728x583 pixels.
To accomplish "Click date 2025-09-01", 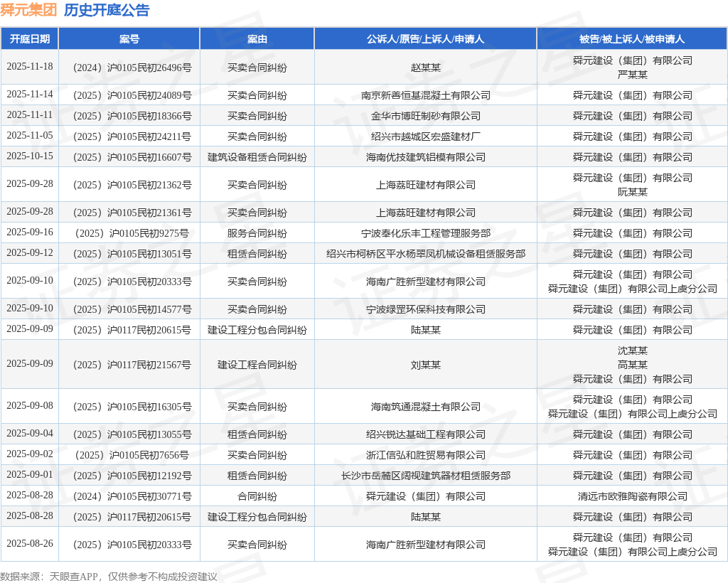I will pos(30,474).
